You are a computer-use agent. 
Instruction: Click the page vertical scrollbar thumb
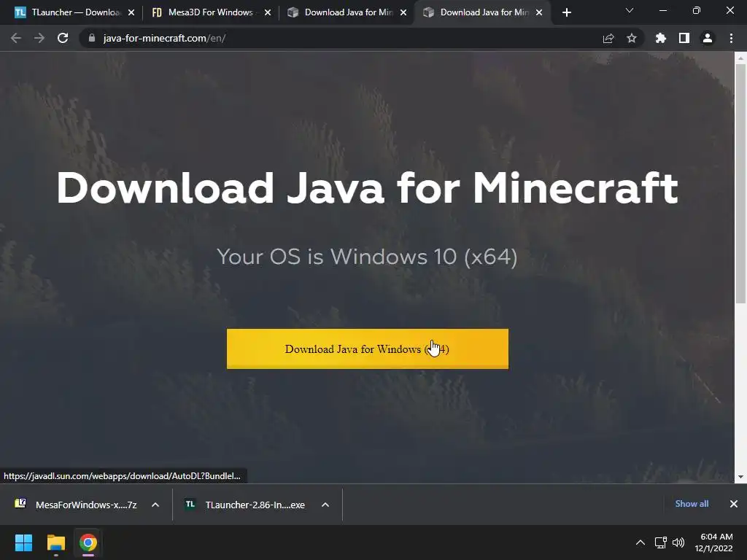coord(740,183)
